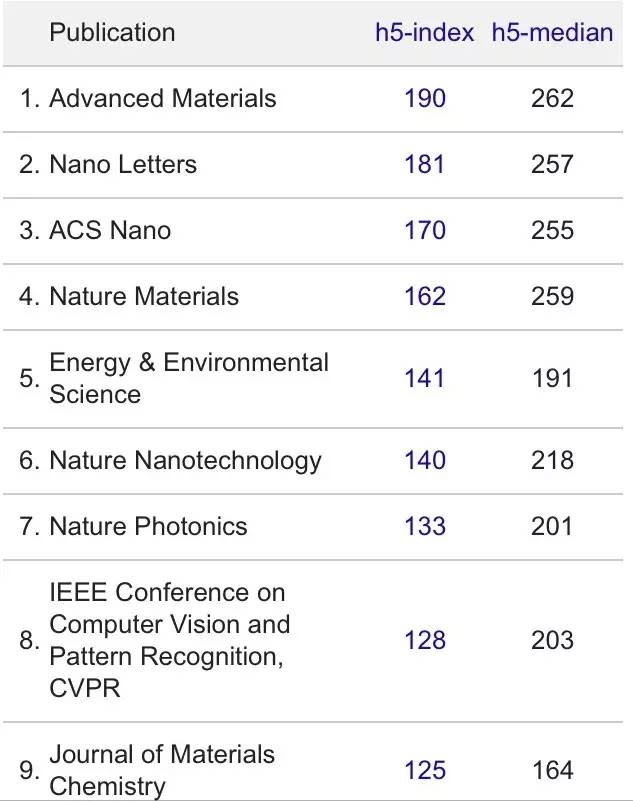The width and height of the screenshot is (633, 801).
Task: Select the Nano Letters publication name
Action: click(123, 164)
